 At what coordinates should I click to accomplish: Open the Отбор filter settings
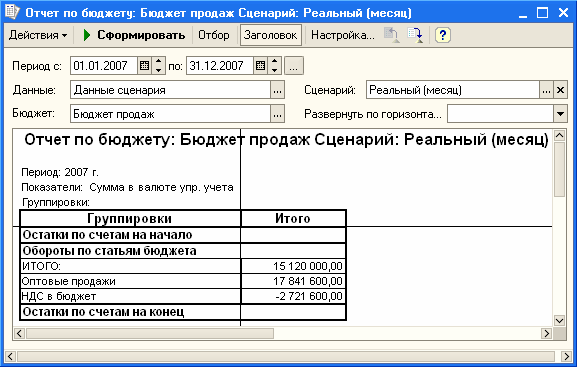(x=213, y=35)
